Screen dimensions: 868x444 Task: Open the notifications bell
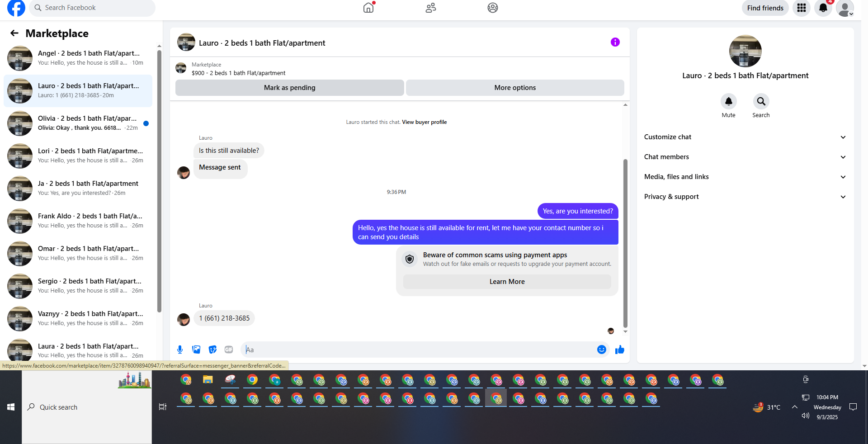click(x=823, y=8)
